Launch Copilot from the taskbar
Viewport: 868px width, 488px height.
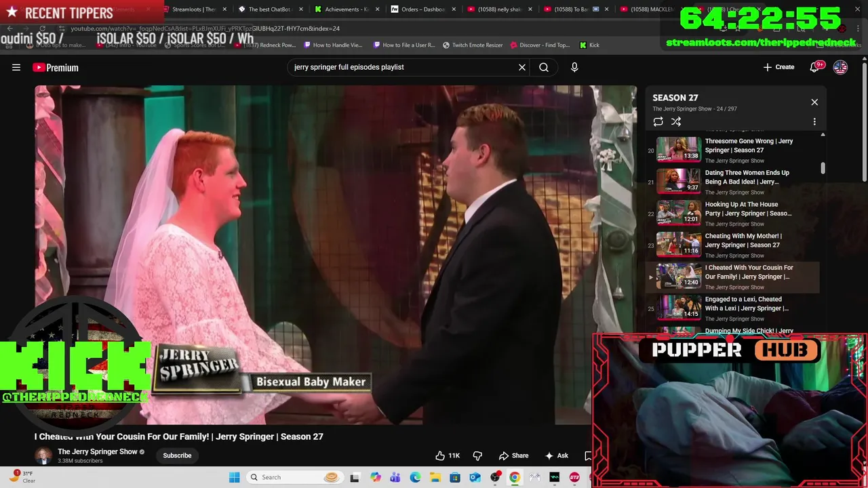(x=375, y=477)
